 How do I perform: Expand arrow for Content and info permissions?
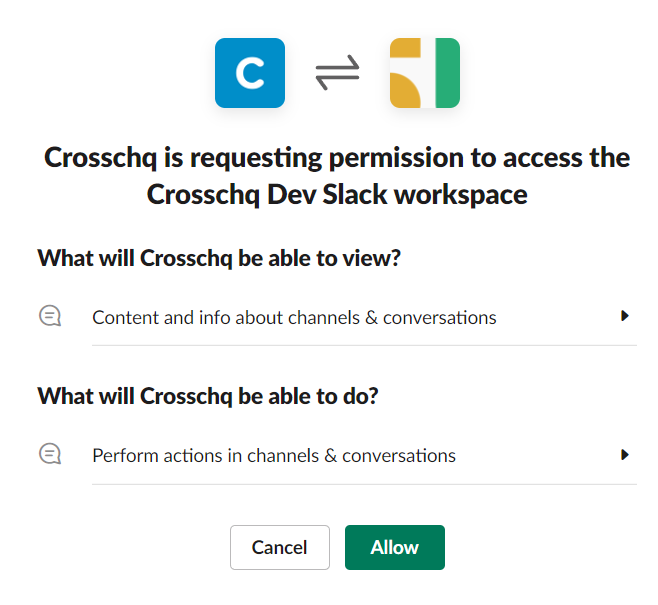[x=625, y=316]
